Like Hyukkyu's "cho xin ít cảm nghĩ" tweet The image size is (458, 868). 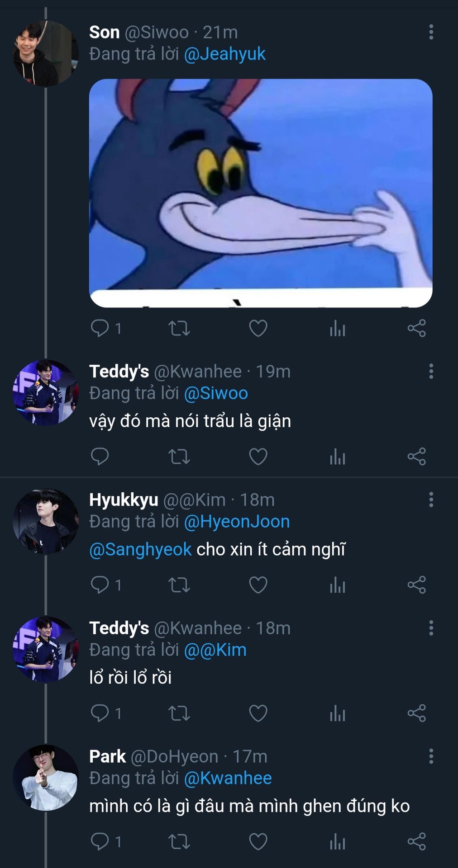coord(258,585)
